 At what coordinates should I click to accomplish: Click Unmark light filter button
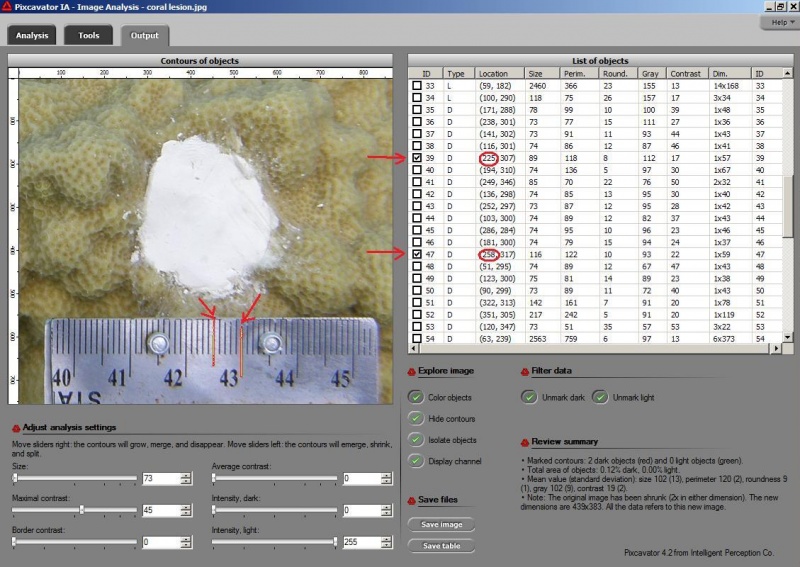(600, 397)
